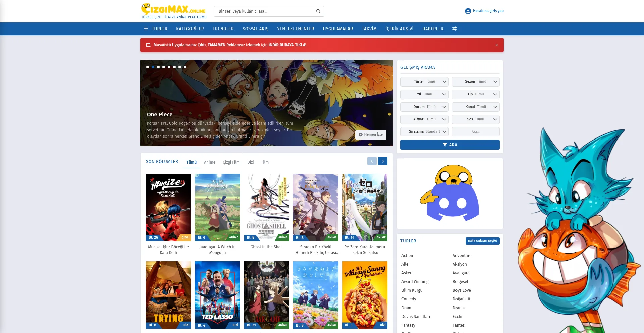Viewport: 644px width, 333px height.
Task: Click Hesabına giriş yap link
Action: tap(488, 11)
